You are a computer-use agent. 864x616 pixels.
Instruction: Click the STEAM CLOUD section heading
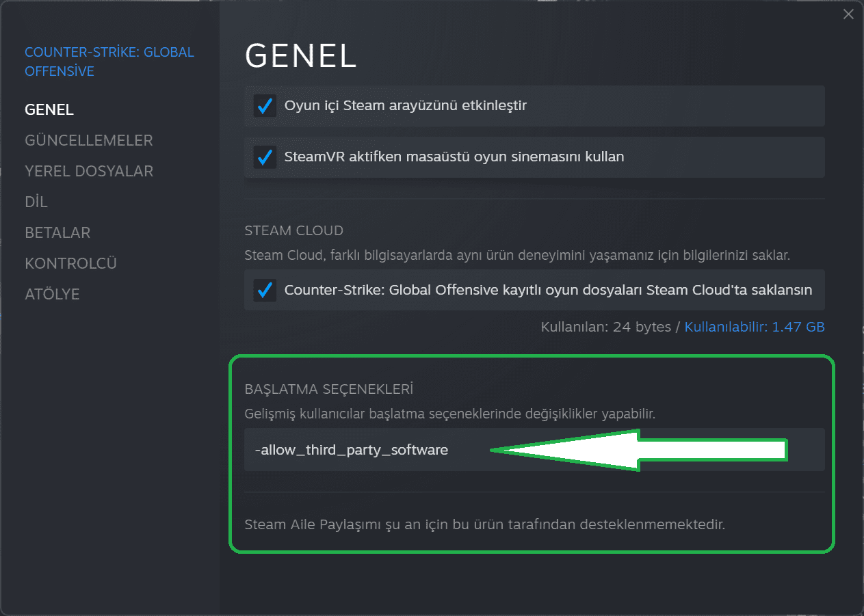coord(294,230)
